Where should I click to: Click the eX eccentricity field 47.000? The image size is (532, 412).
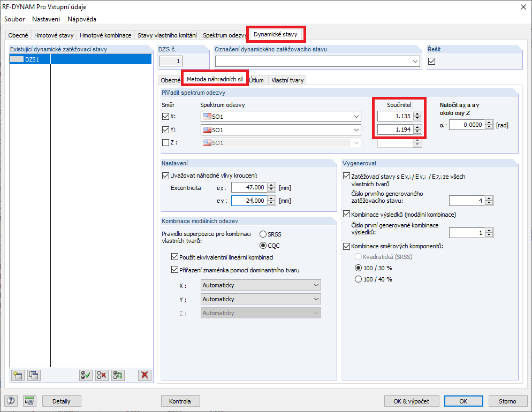pyautogui.click(x=249, y=187)
